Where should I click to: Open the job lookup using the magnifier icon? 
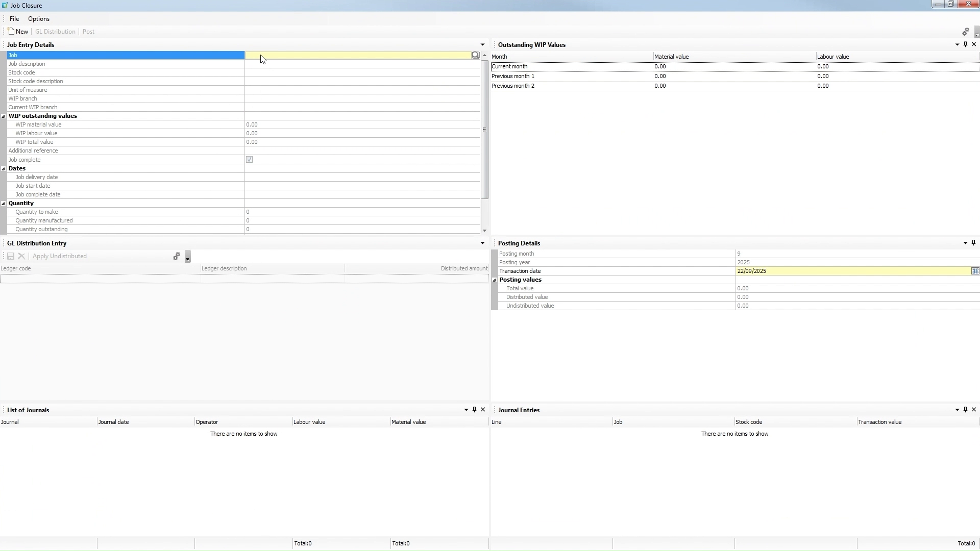coord(475,55)
